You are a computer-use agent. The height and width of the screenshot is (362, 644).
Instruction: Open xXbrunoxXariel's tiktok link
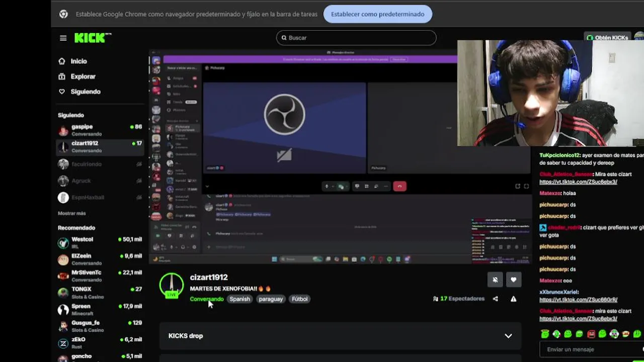click(578, 300)
